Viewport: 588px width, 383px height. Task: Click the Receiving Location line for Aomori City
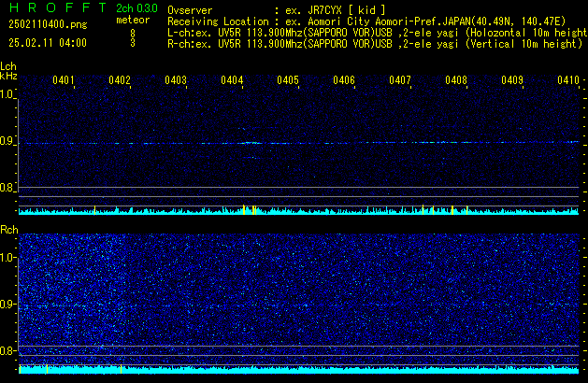(366, 21)
